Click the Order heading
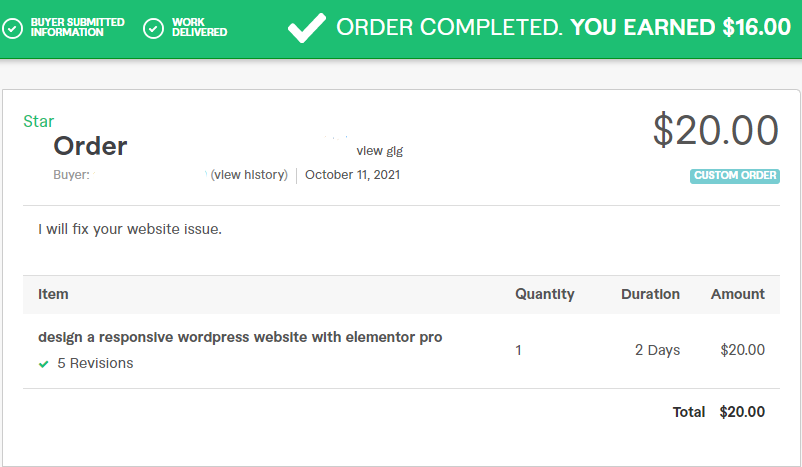 90,147
